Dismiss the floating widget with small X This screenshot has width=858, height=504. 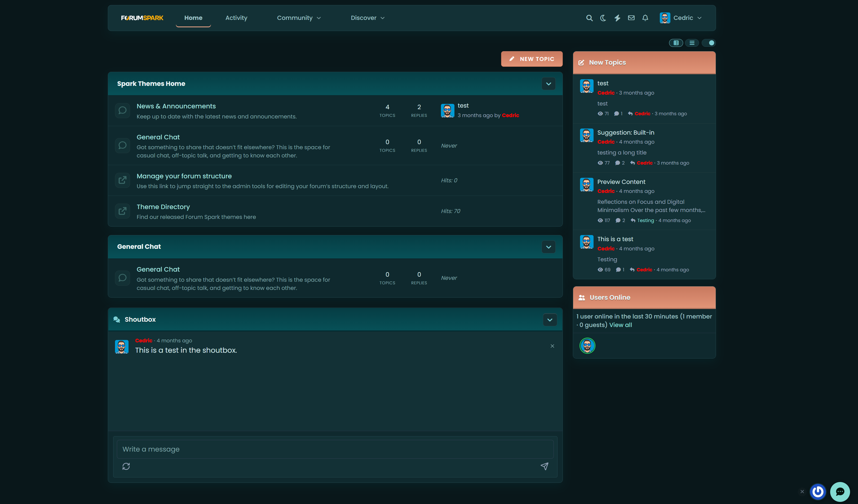(x=802, y=491)
